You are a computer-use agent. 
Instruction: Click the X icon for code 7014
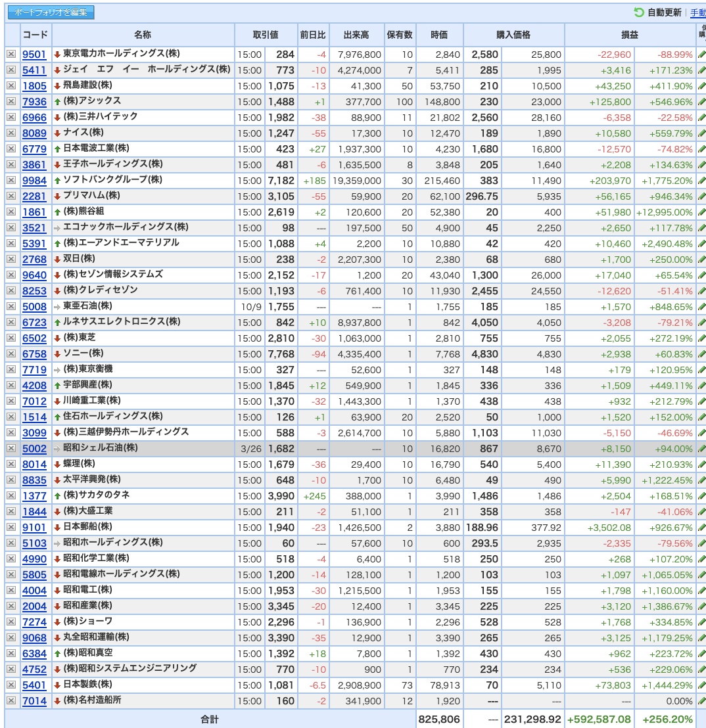click(x=11, y=700)
